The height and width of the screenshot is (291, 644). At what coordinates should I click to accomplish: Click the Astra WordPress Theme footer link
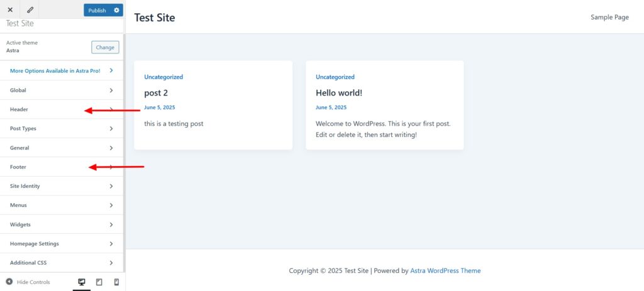[x=445, y=271]
